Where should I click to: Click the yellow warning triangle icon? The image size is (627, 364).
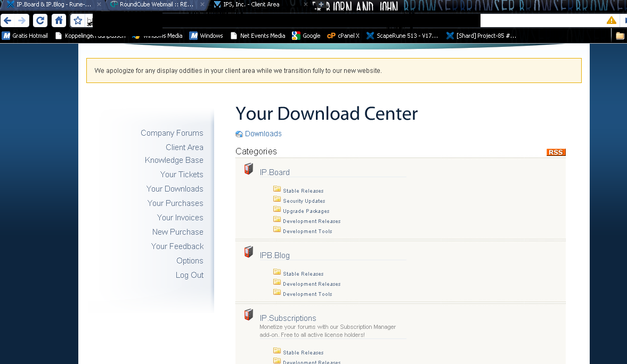tap(612, 20)
